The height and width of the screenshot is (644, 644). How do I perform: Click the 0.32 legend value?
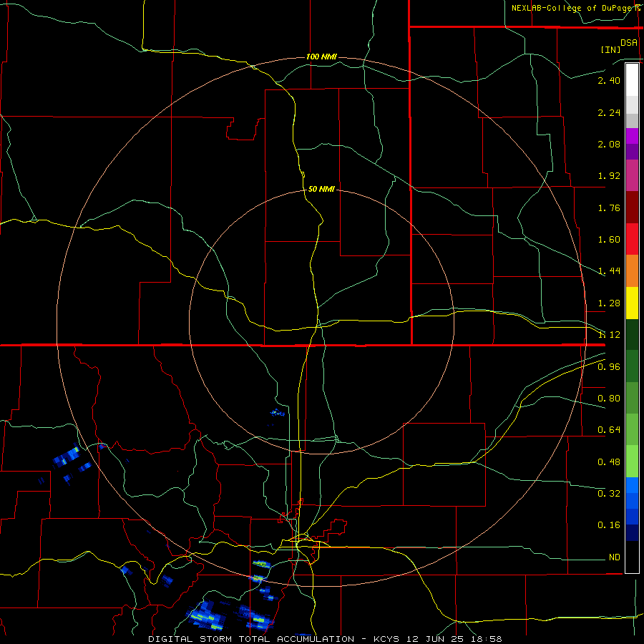click(x=609, y=493)
